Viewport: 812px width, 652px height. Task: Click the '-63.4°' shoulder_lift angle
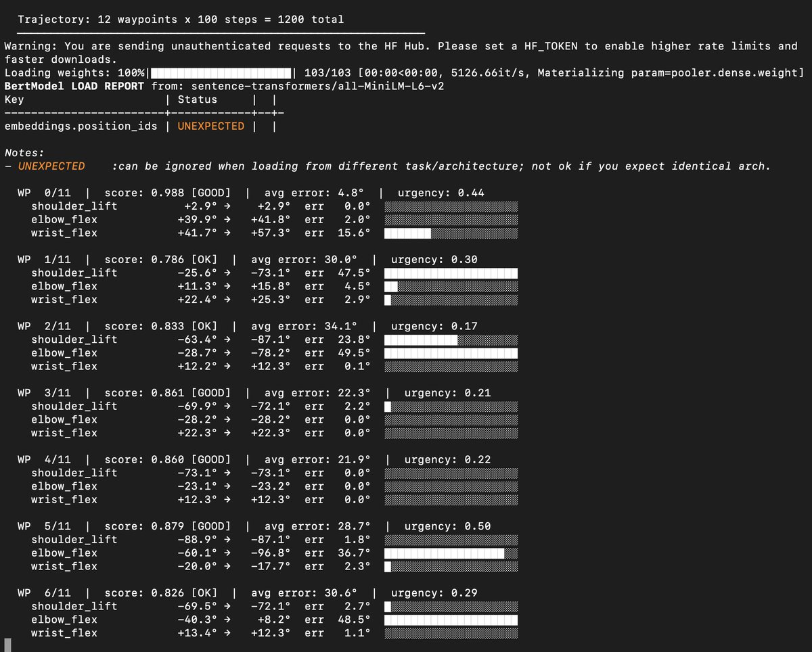coord(198,340)
